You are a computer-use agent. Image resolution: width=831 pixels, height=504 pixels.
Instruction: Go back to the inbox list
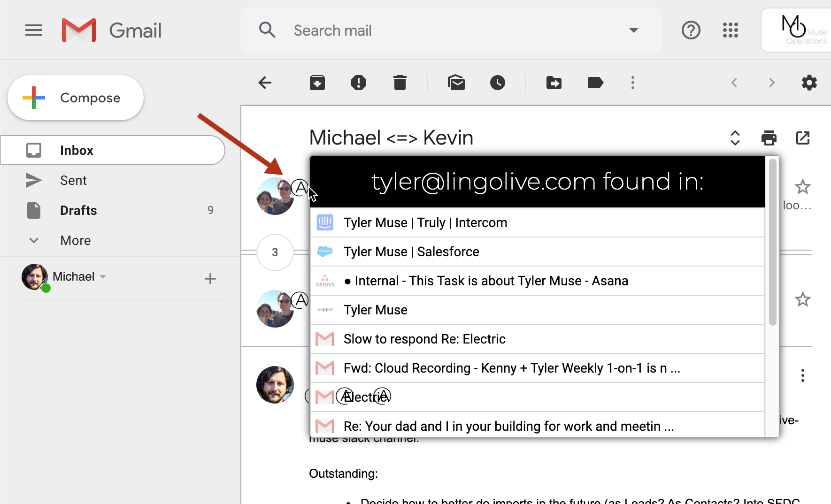coord(265,83)
